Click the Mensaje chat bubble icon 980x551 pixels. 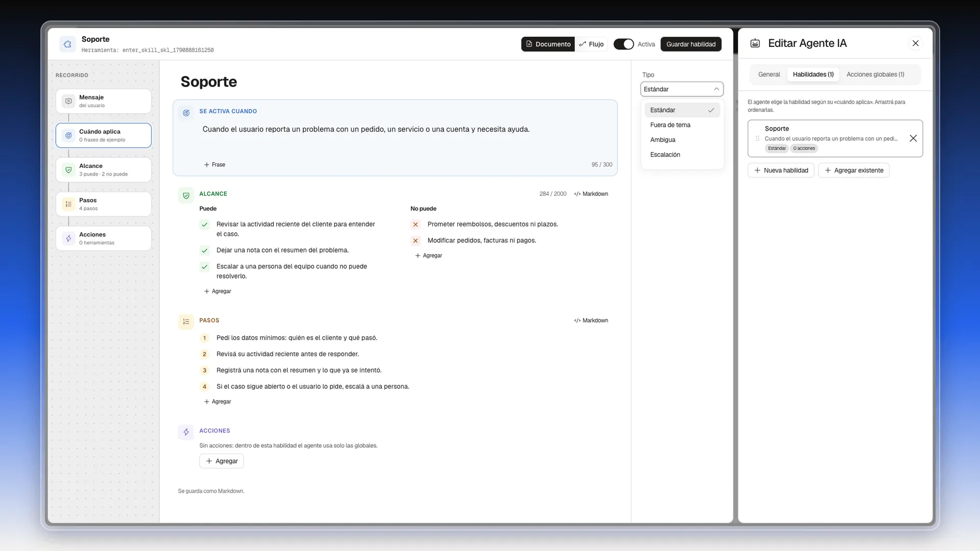pyautogui.click(x=68, y=101)
